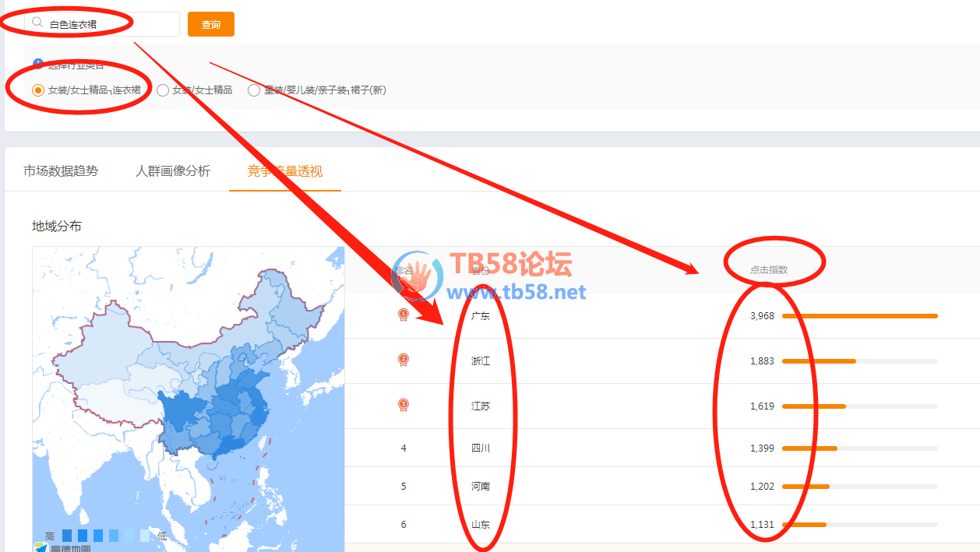Select the 女装/女士精品┐连衣裙 radio button
The width and height of the screenshot is (980, 552).
point(37,90)
